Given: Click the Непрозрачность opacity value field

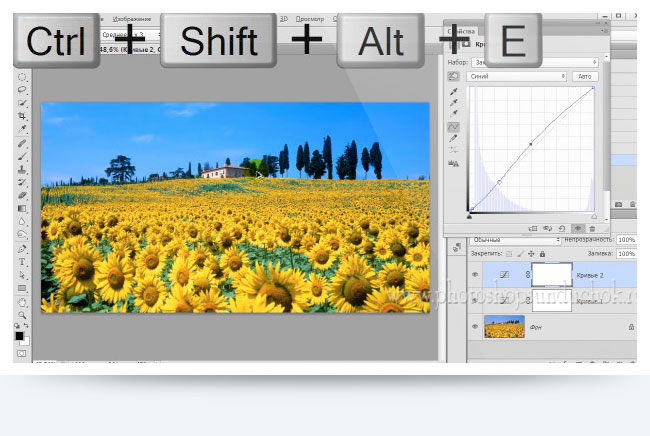Looking at the screenshot, I should (626, 240).
